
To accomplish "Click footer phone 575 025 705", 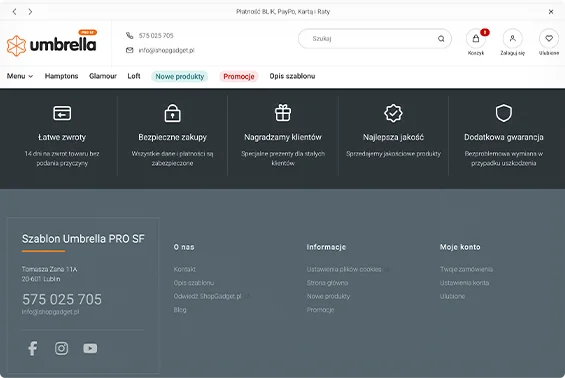I will (62, 299).
